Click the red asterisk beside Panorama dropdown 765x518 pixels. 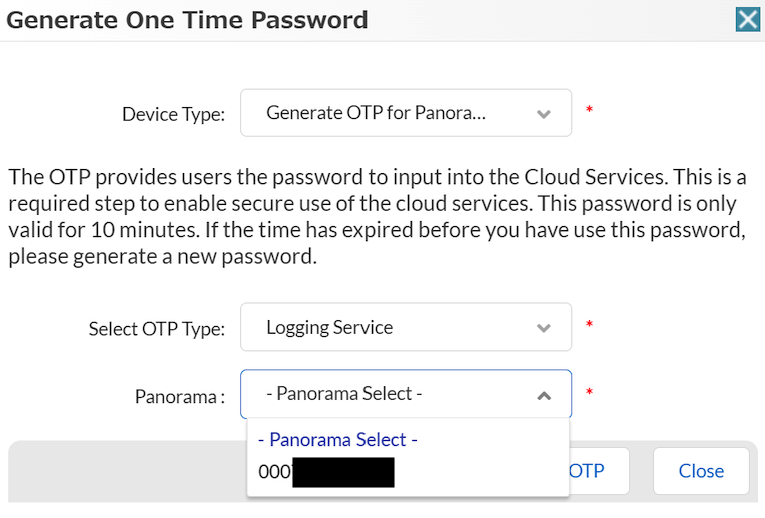[589, 392]
